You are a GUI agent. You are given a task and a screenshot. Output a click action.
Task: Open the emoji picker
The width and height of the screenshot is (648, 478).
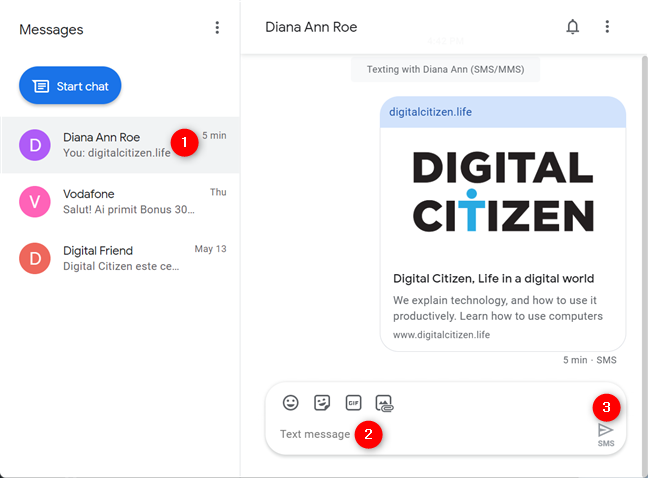pyautogui.click(x=291, y=402)
